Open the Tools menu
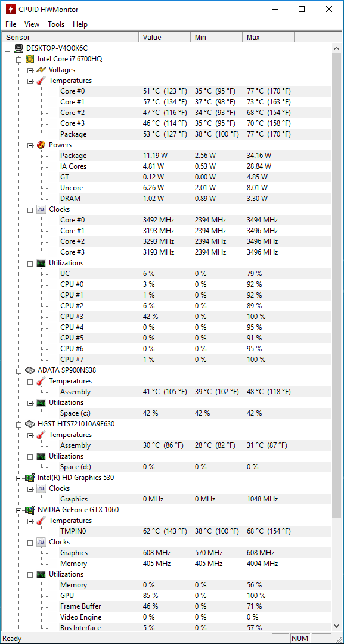 pyautogui.click(x=56, y=24)
